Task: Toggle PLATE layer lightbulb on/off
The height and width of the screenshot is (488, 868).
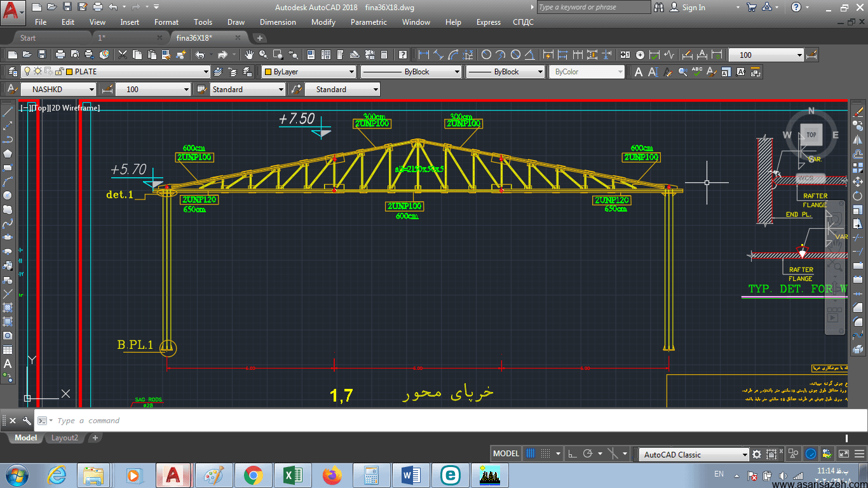Action: (x=27, y=72)
